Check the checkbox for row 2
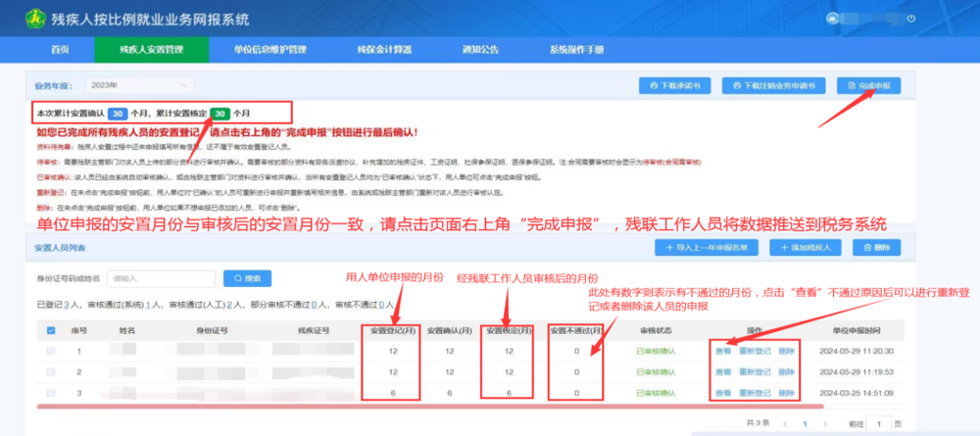This screenshot has height=436, width=980. [x=51, y=371]
